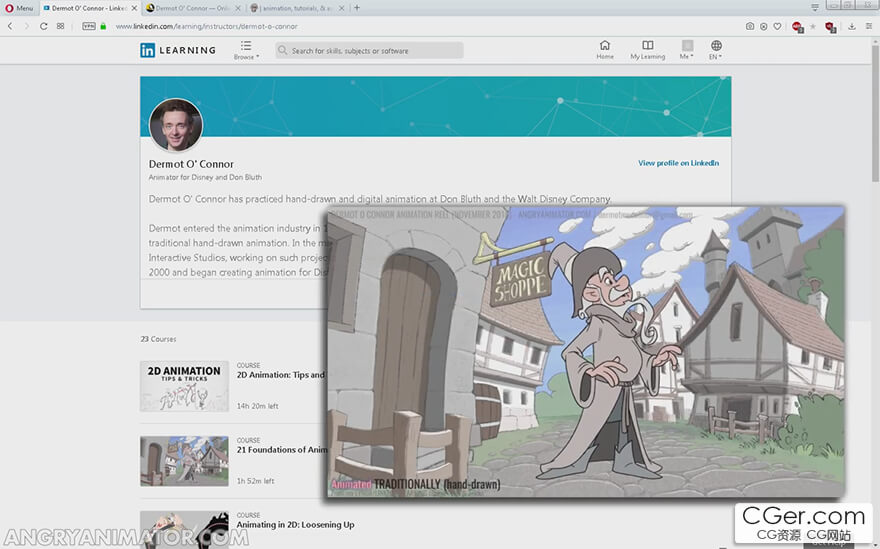Viewport: 880px width, 549px height.
Task: Expand the Browse menu
Action: click(x=246, y=50)
